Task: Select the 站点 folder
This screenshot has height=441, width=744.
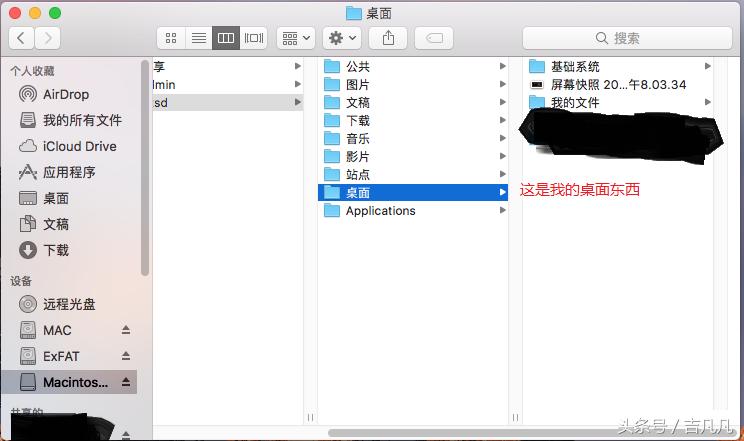Action: point(413,175)
